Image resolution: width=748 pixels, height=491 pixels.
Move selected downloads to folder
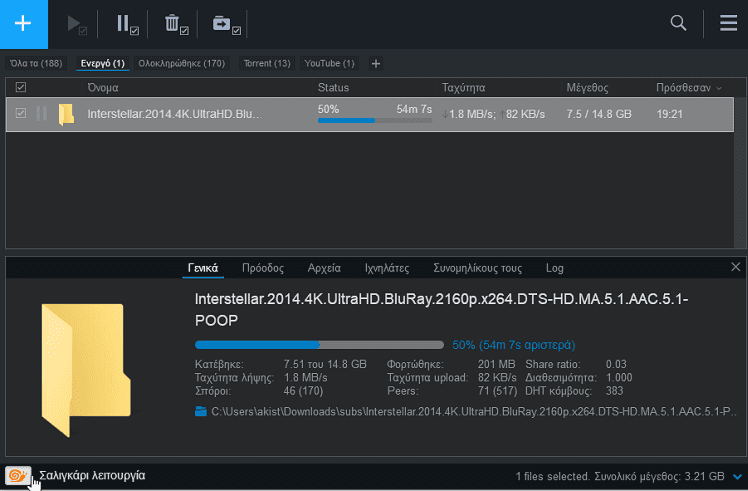point(226,24)
